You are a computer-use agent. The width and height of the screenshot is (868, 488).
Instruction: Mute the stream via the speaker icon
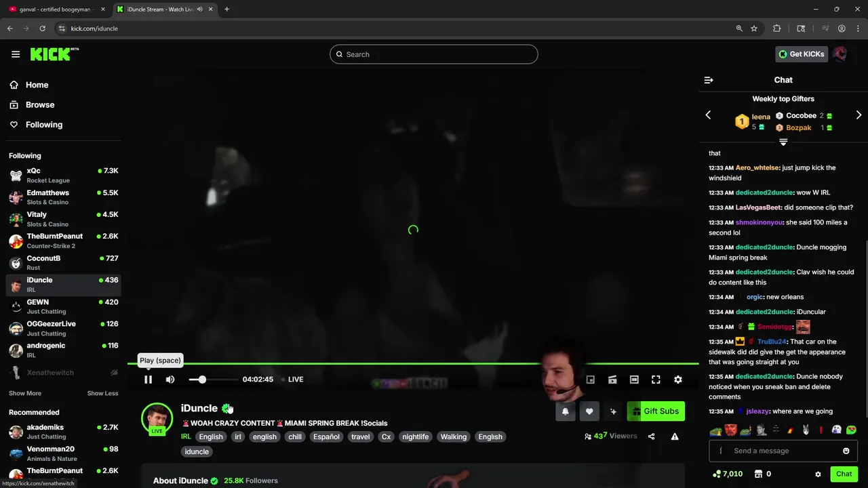[x=170, y=380]
